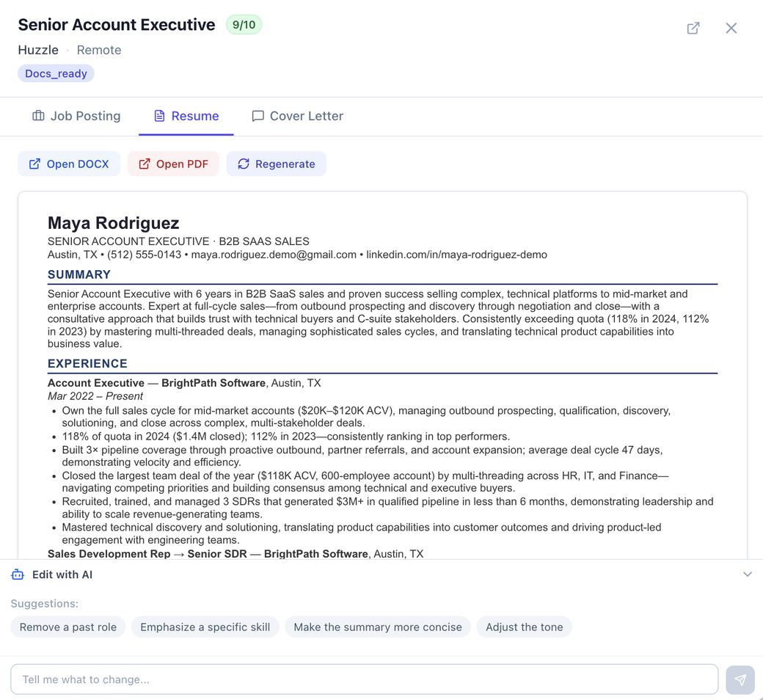
Task: Click linkedin.com/in/maya-rodriguez-demo text
Action: [x=456, y=255]
